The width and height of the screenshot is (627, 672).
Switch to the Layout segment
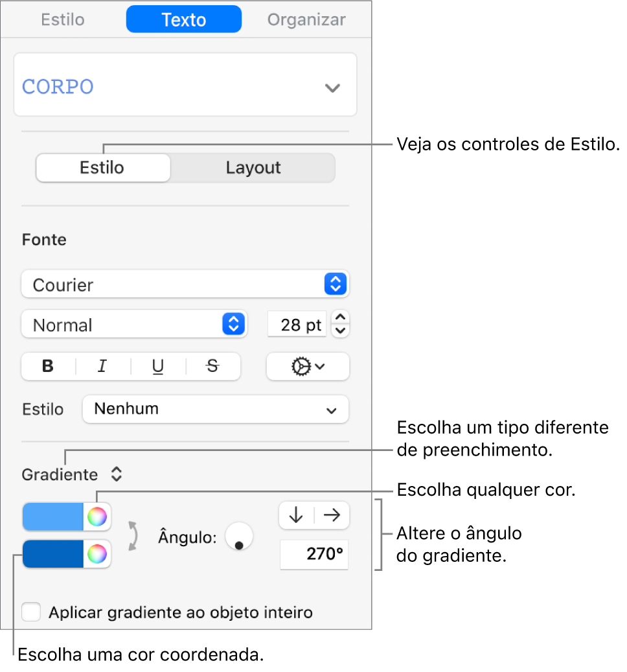click(x=253, y=168)
